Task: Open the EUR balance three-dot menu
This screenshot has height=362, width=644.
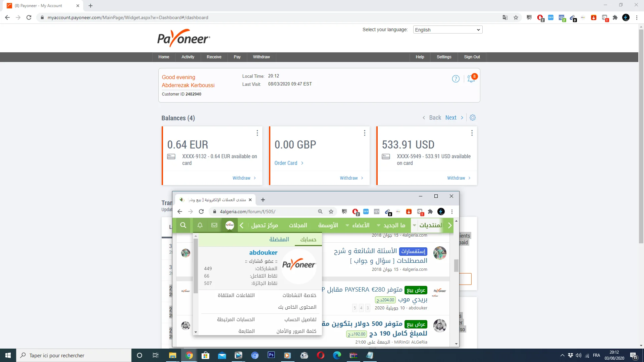Action: click(x=257, y=133)
